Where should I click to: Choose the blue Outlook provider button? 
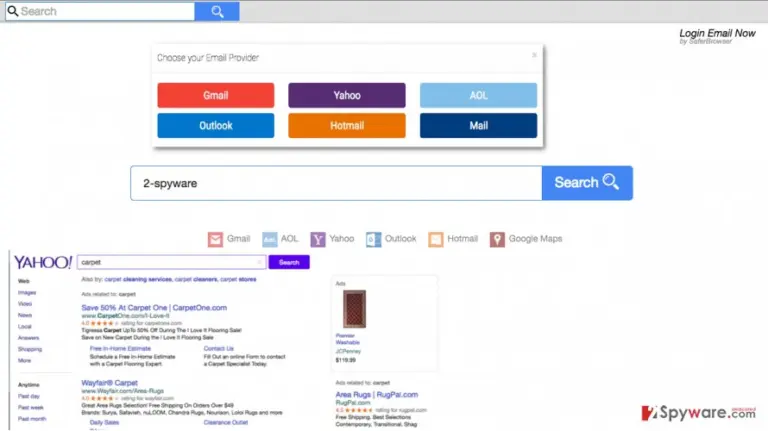point(216,125)
